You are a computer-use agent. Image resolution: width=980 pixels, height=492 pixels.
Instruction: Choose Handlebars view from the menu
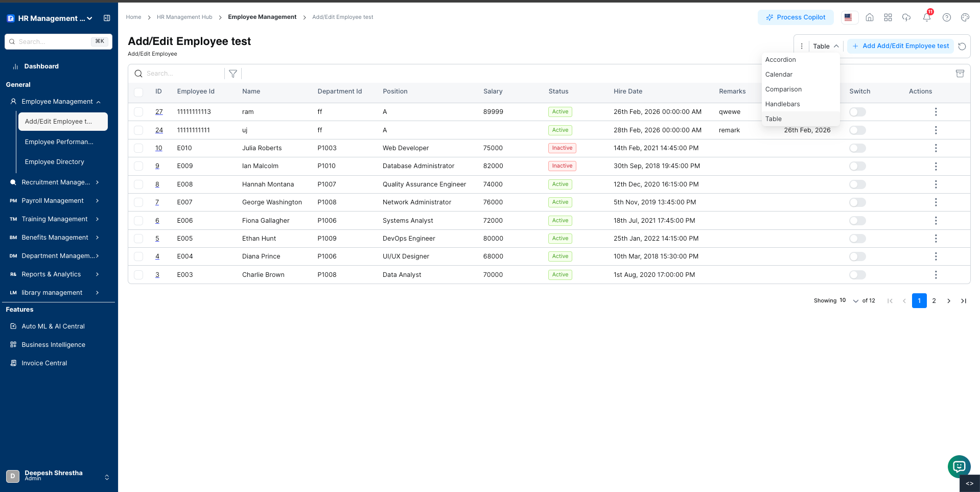coord(782,104)
